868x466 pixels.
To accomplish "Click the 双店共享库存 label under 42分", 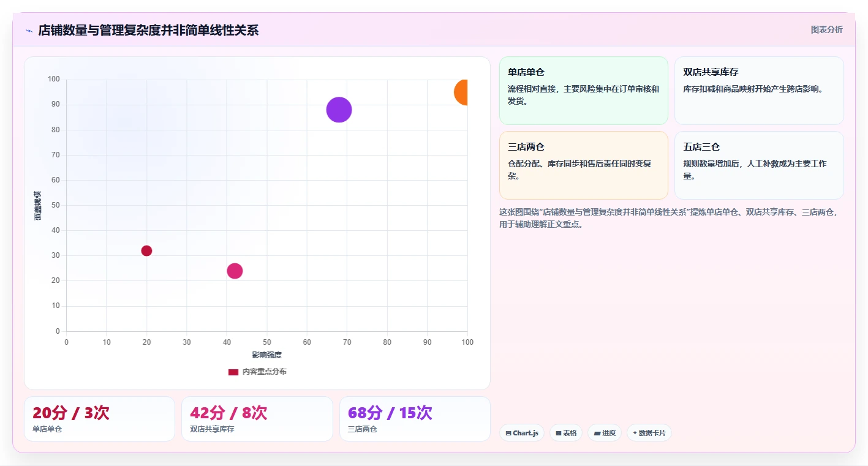I will (212, 429).
